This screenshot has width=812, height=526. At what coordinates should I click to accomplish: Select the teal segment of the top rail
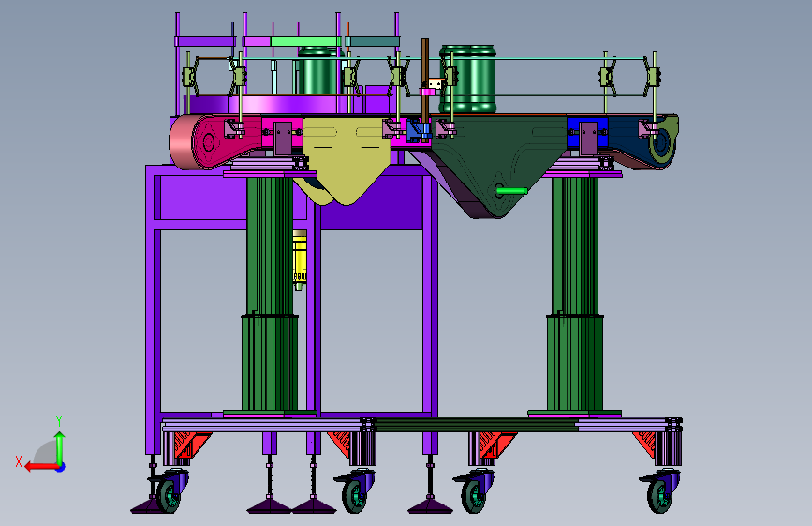point(373,41)
